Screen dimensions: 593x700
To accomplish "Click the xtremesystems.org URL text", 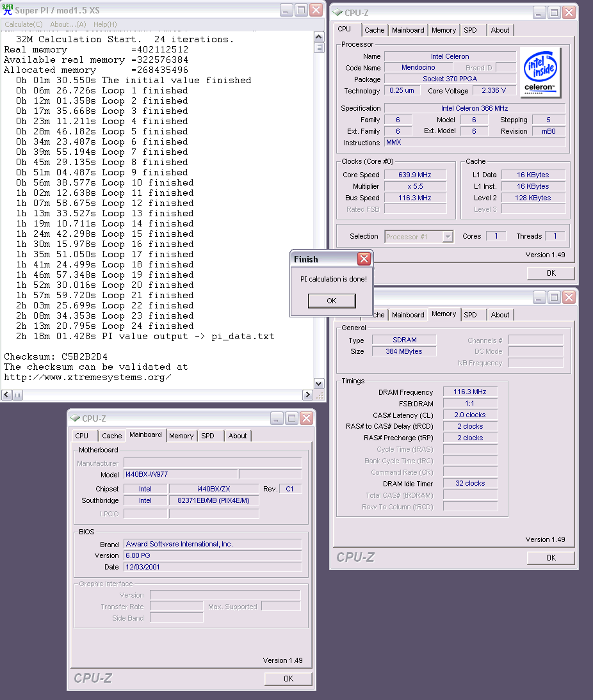I will [88, 378].
